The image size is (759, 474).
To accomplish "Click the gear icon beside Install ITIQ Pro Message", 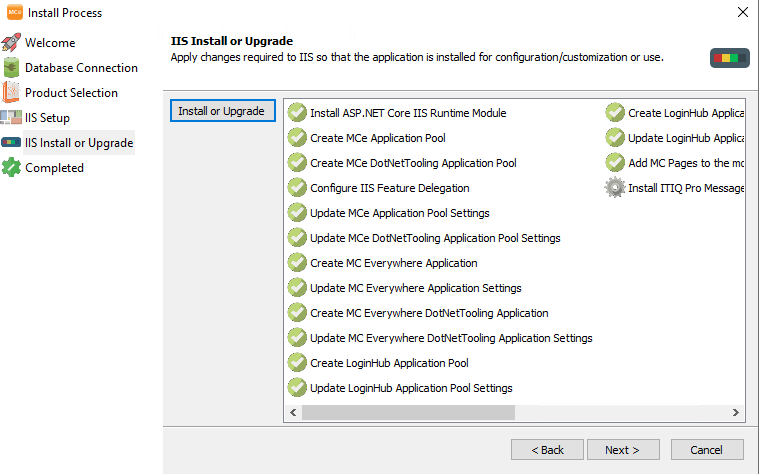I will 615,187.
